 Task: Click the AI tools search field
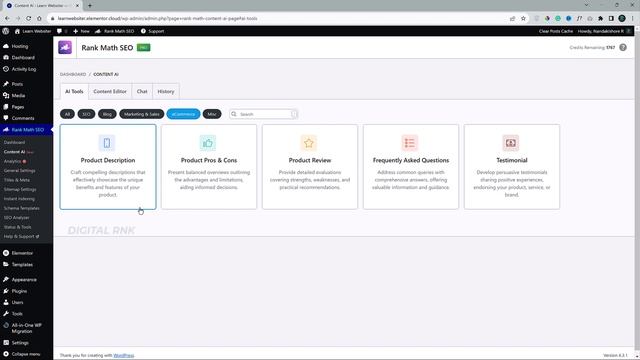pos(264,114)
